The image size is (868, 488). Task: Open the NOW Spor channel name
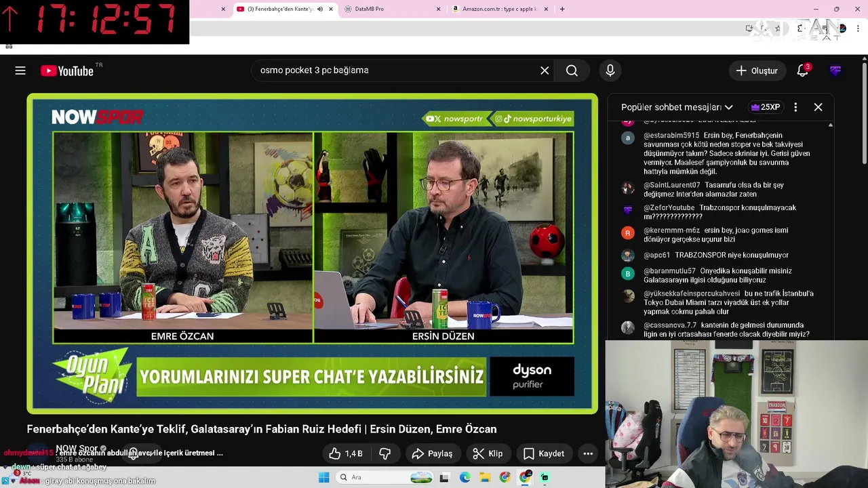[x=77, y=448]
